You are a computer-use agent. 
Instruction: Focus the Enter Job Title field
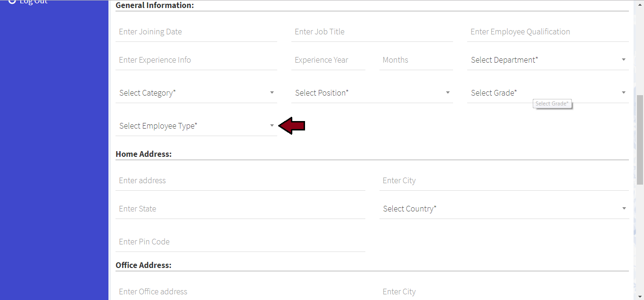point(372,32)
